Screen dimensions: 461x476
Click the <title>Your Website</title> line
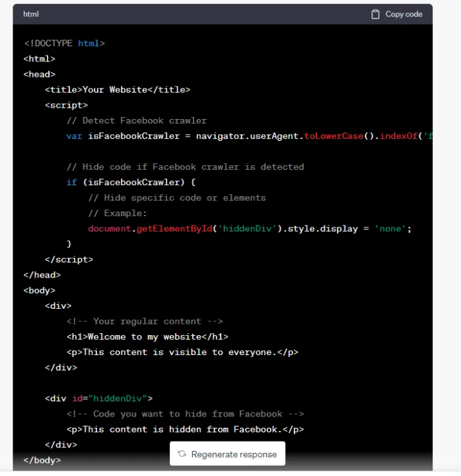(118, 89)
